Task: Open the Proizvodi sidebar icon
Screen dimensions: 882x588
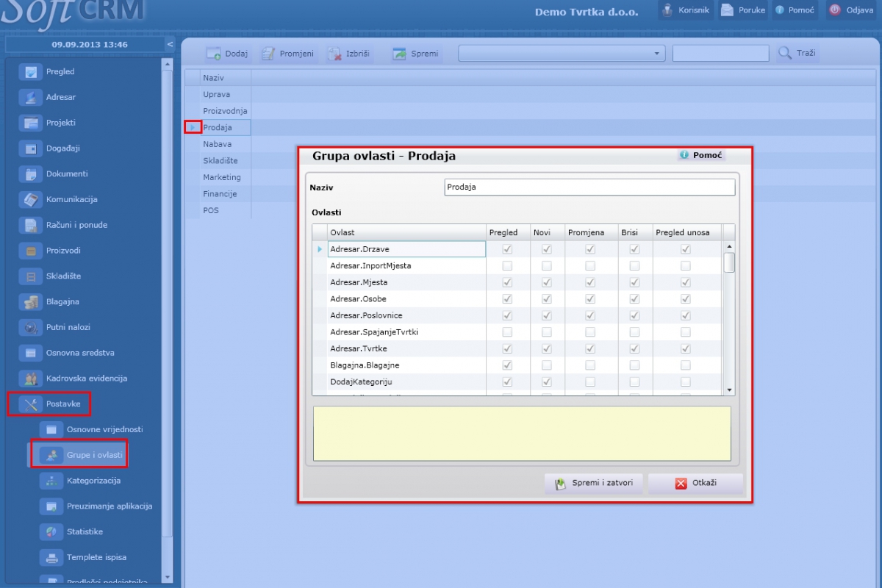Action: 30,251
